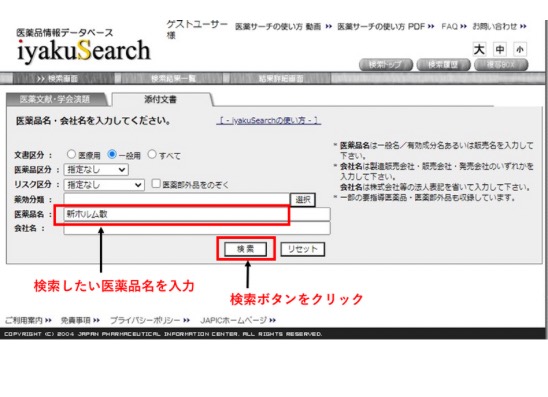Open iyakuSearchの使い方 link
Image resolution: width=548 pixels, height=397 pixels.
(268, 121)
